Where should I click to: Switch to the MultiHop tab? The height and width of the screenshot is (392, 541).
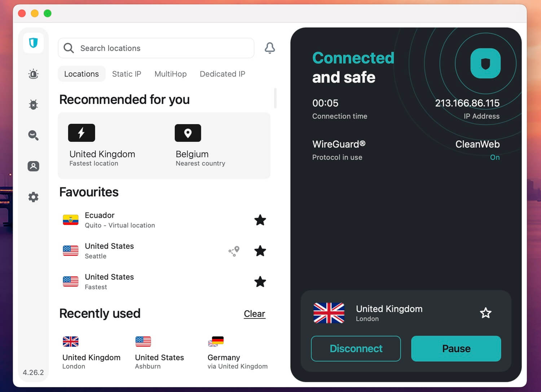pyautogui.click(x=170, y=74)
